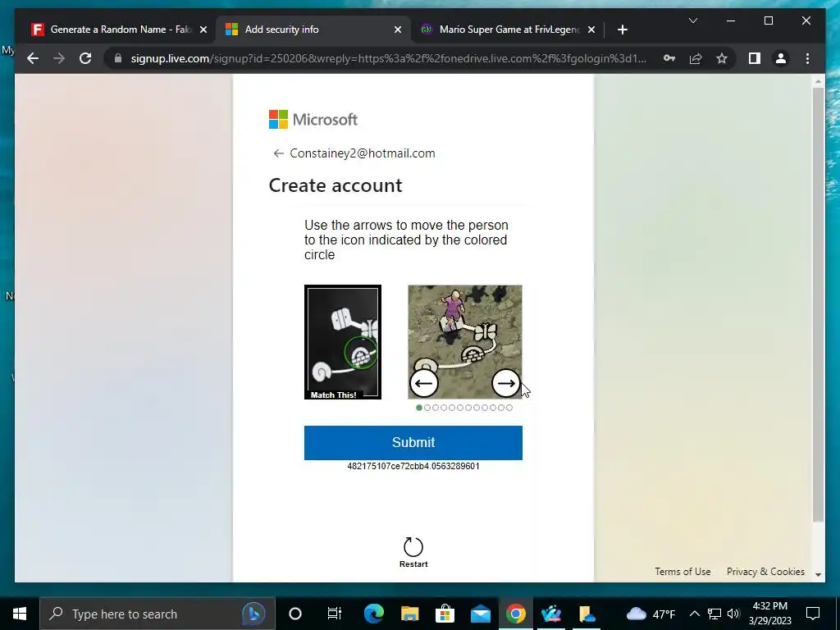The height and width of the screenshot is (630, 840).
Task: Open the Mail app from taskbar
Action: coord(481,614)
